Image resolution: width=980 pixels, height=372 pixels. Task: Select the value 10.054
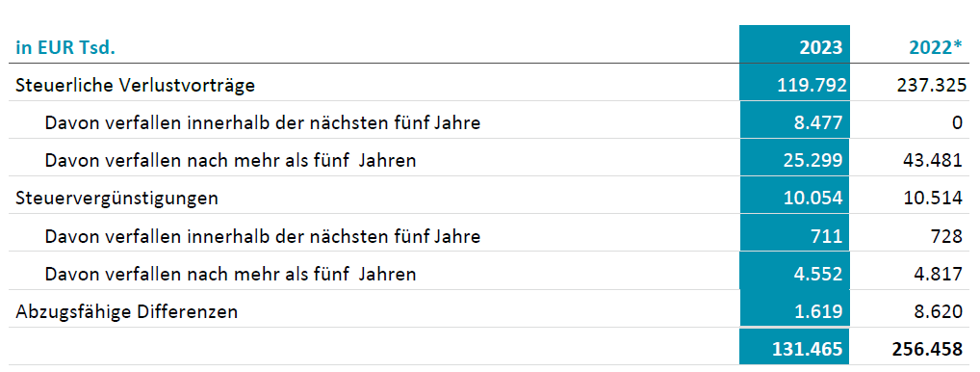(x=813, y=199)
